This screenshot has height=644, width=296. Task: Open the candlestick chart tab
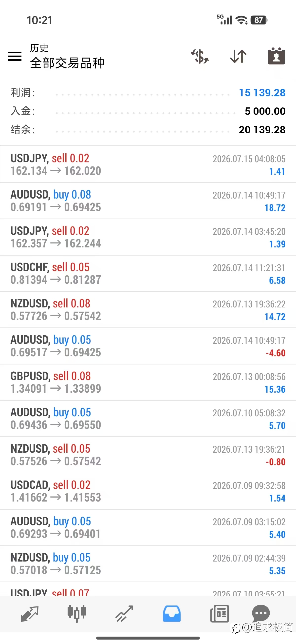(x=77, y=613)
